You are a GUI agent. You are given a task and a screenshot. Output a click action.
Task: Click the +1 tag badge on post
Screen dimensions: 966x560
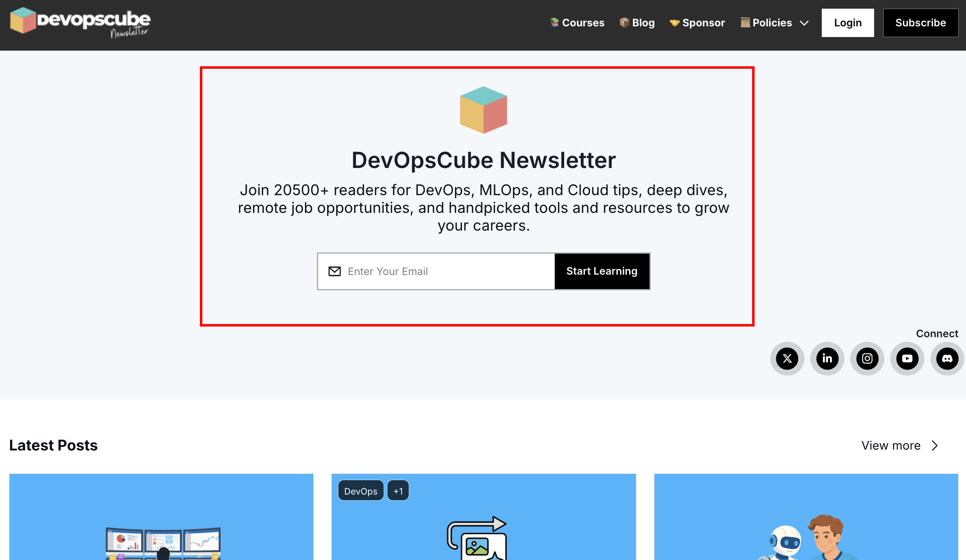coord(398,491)
